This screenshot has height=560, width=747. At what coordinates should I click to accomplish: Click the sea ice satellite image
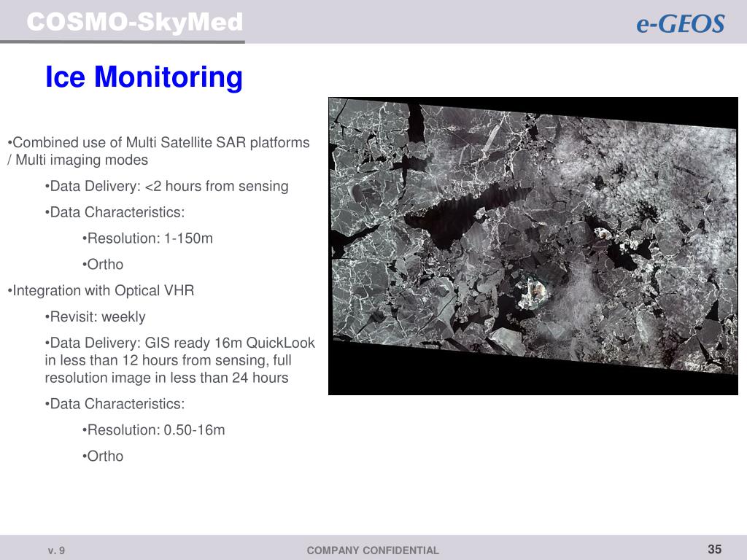click(533, 246)
